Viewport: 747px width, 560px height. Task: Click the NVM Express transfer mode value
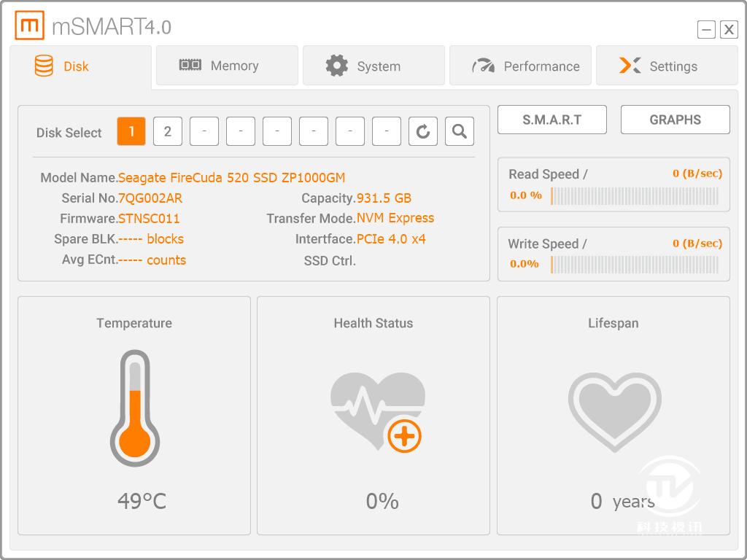[395, 218]
